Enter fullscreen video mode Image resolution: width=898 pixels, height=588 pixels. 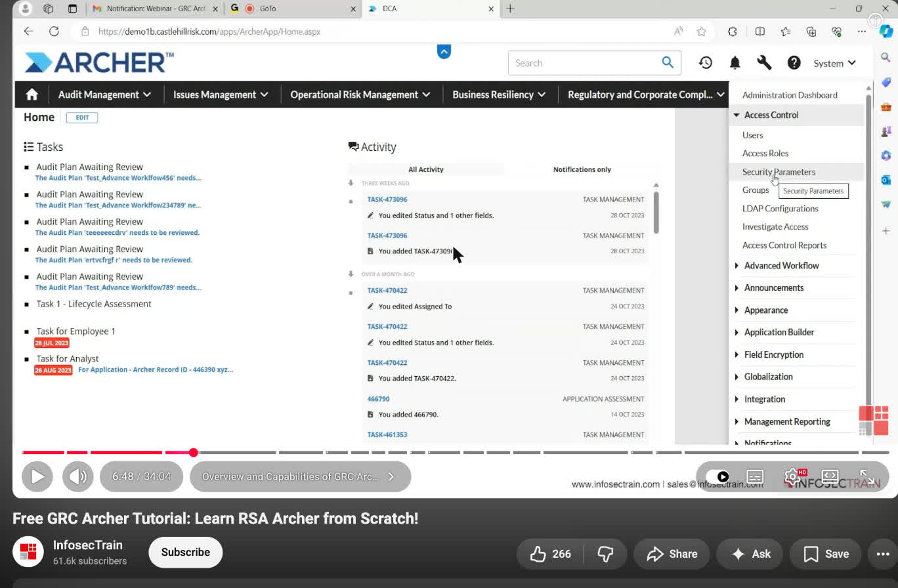pos(866,476)
